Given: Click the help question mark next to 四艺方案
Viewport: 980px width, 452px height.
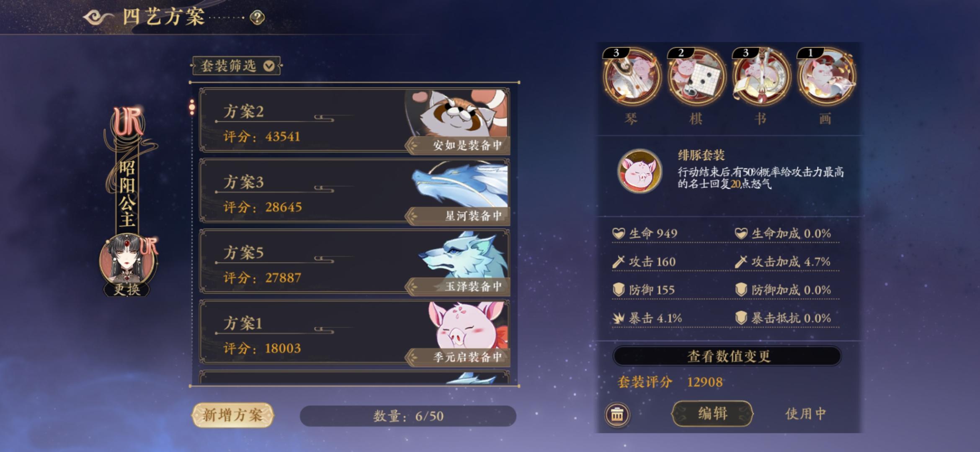Looking at the screenshot, I should pos(257,18).
